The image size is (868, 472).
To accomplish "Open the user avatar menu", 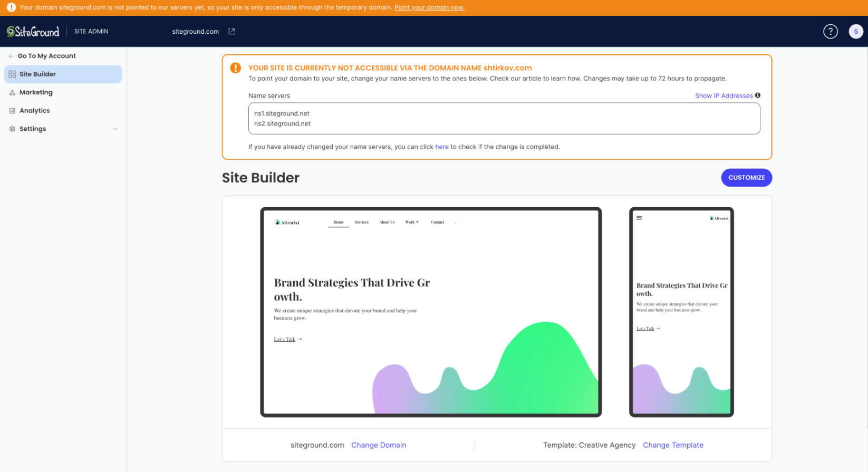I will pos(855,32).
